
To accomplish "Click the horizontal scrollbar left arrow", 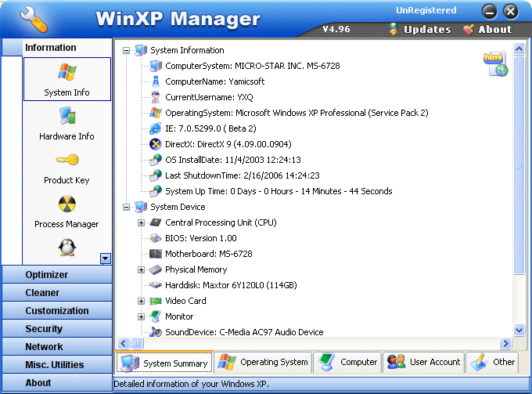I will point(124,343).
